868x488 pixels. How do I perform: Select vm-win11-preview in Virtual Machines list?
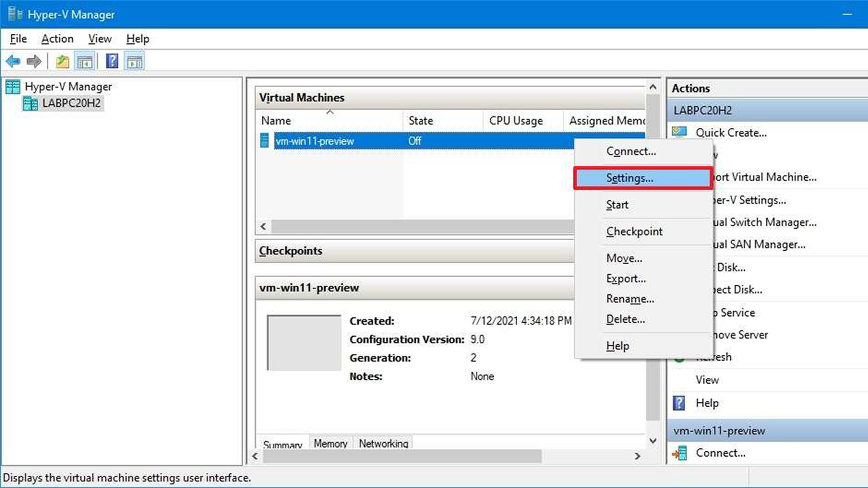(314, 141)
